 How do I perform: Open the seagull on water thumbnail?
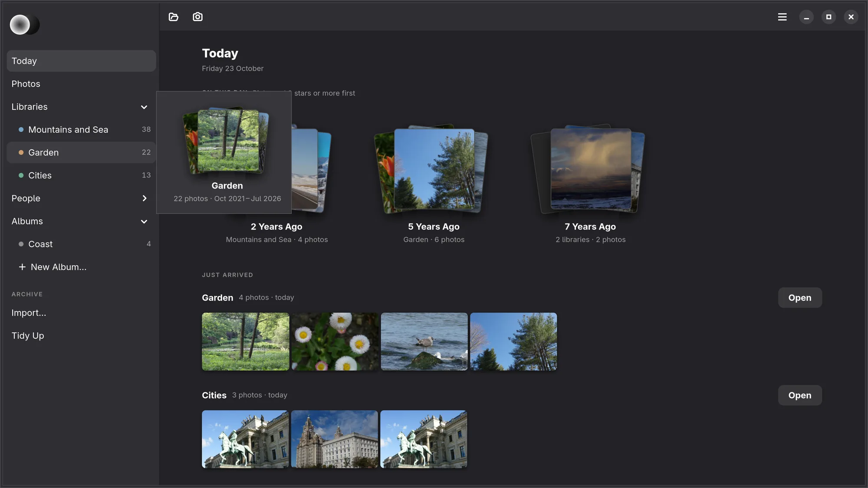click(424, 341)
